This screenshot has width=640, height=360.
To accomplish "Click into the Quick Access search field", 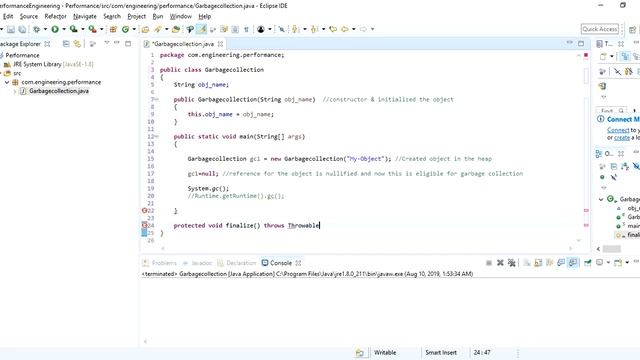I will pos(600,29).
